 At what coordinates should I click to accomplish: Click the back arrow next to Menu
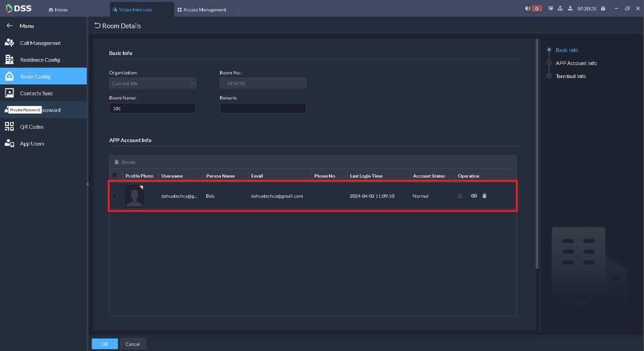point(9,26)
